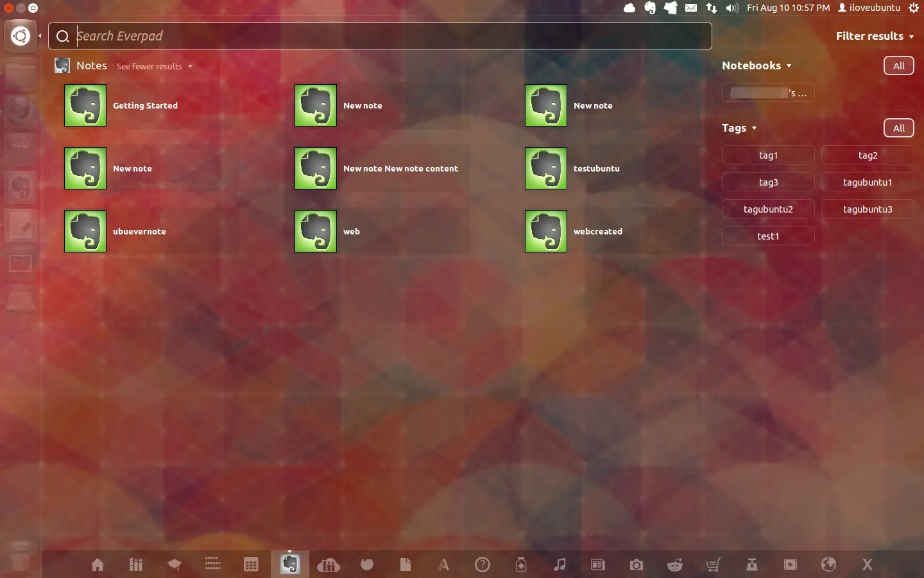Collapse the Notebooks filter section
Image resolution: width=924 pixels, height=578 pixels.
point(757,66)
